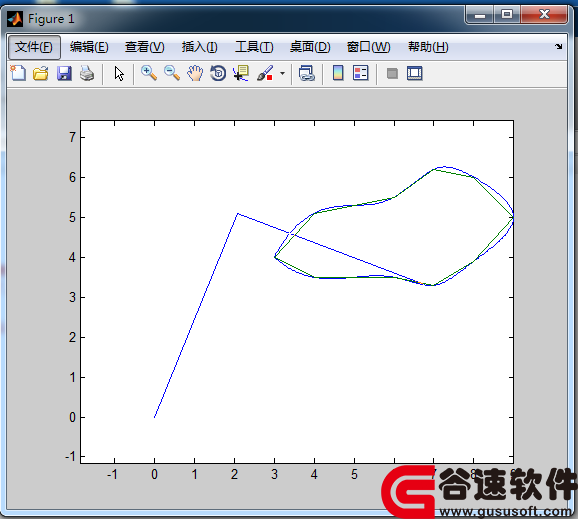Screen dimensions: 578x519
Task: Insert a legend with the toolbar icon
Action: coord(361,73)
